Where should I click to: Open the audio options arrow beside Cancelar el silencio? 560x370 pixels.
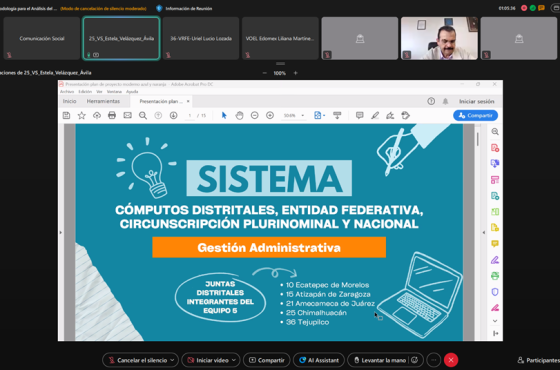[x=172, y=360]
